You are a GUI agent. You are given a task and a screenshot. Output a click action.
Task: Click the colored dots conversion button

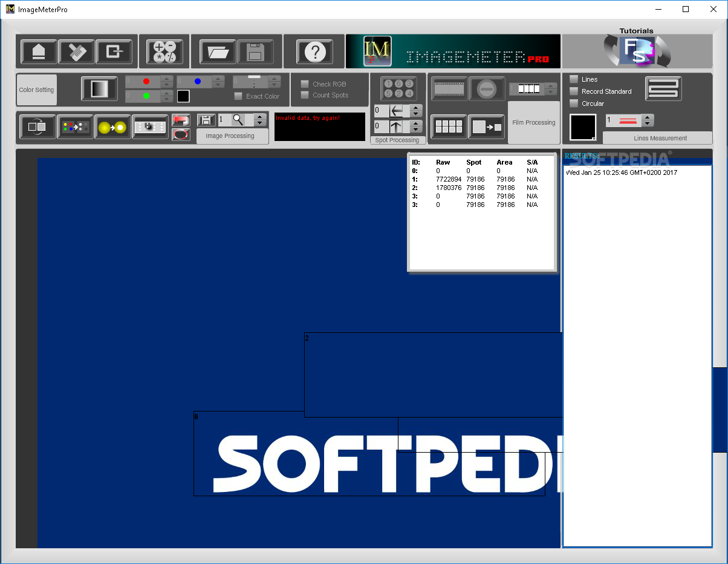click(x=76, y=127)
